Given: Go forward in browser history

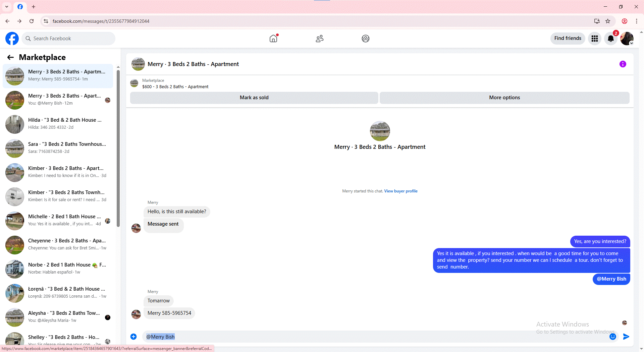Looking at the screenshot, I should [19, 21].
